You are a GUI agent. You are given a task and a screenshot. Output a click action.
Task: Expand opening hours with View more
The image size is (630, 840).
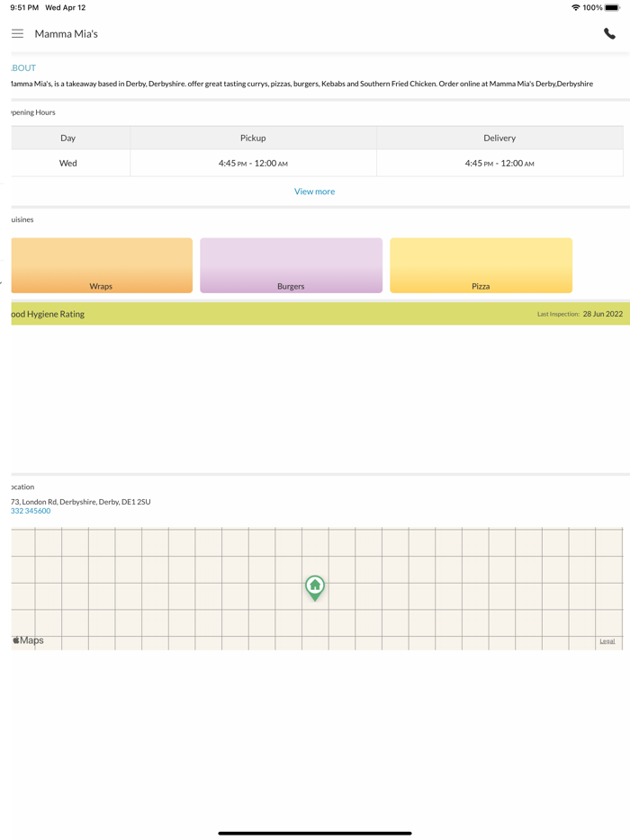tap(314, 192)
